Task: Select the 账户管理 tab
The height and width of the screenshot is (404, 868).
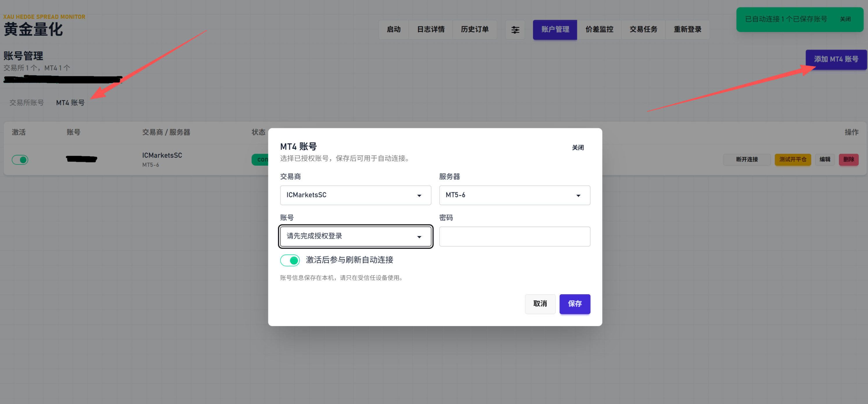Action: 555,30
